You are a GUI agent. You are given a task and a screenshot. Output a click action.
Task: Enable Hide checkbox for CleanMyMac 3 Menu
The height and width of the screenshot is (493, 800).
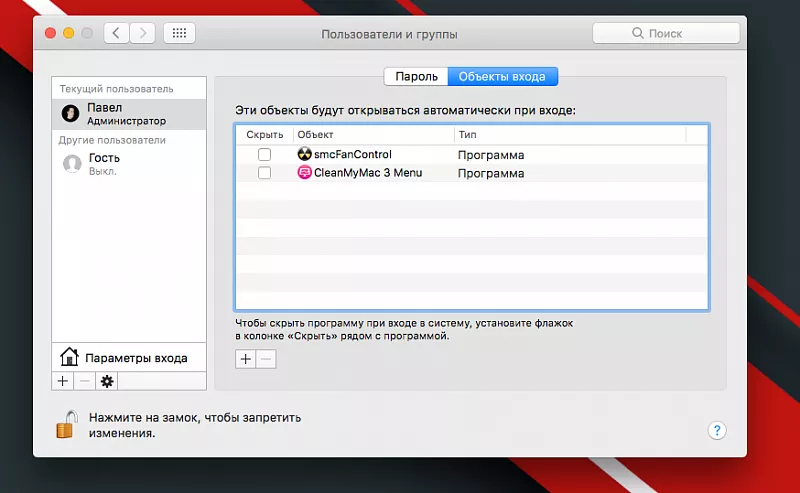tap(264, 173)
